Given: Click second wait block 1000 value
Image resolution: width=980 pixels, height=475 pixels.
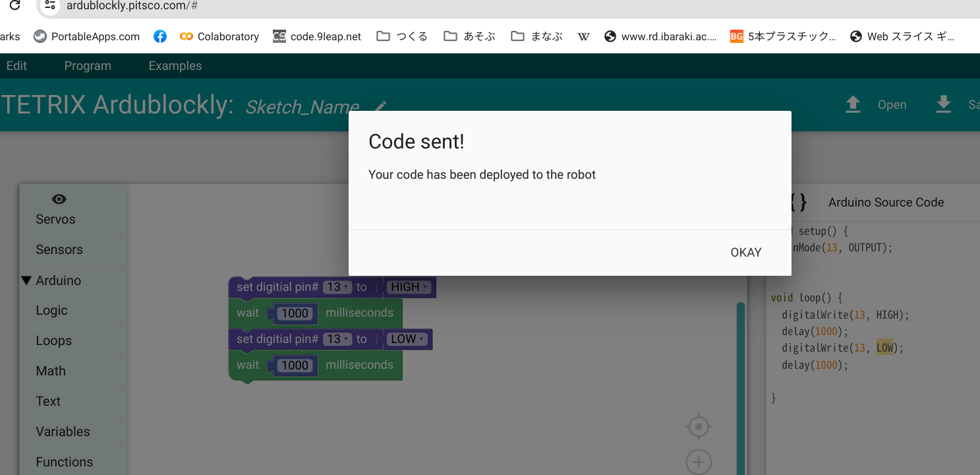Looking at the screenshot, I should tap(295, 365).
